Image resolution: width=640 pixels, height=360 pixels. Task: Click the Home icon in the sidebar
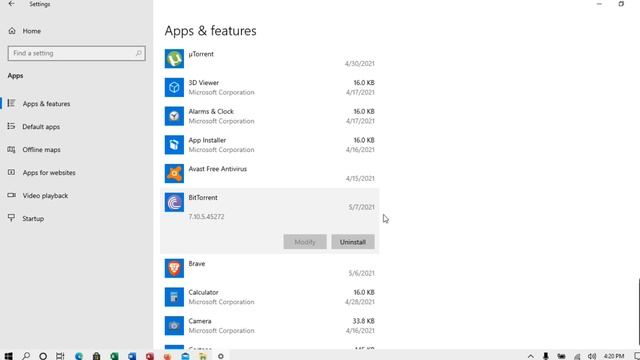[x=12, y=31]
